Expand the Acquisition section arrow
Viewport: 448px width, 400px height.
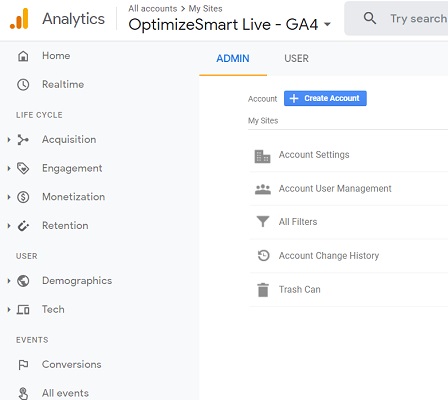point(9,140)
